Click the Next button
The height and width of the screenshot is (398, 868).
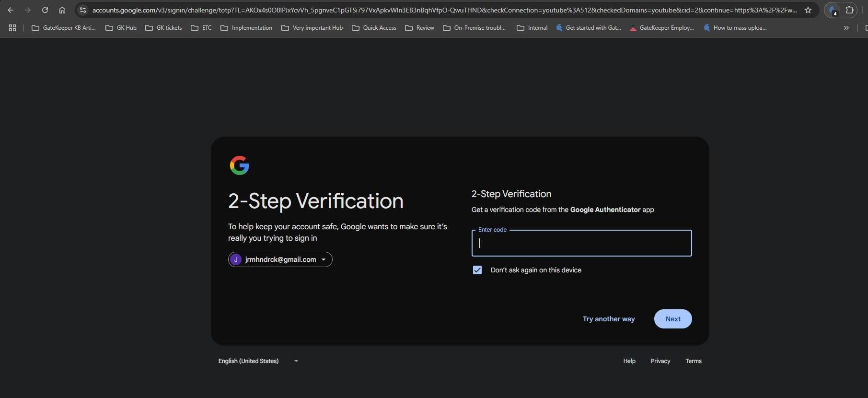pyautogui.click(x=673, y=319)
